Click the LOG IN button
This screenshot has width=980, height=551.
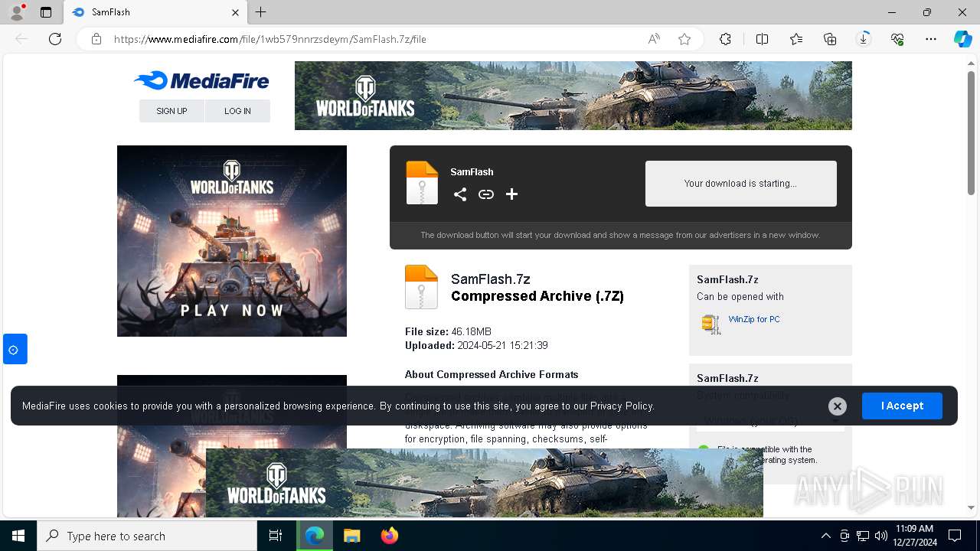[x=237, y=111]
